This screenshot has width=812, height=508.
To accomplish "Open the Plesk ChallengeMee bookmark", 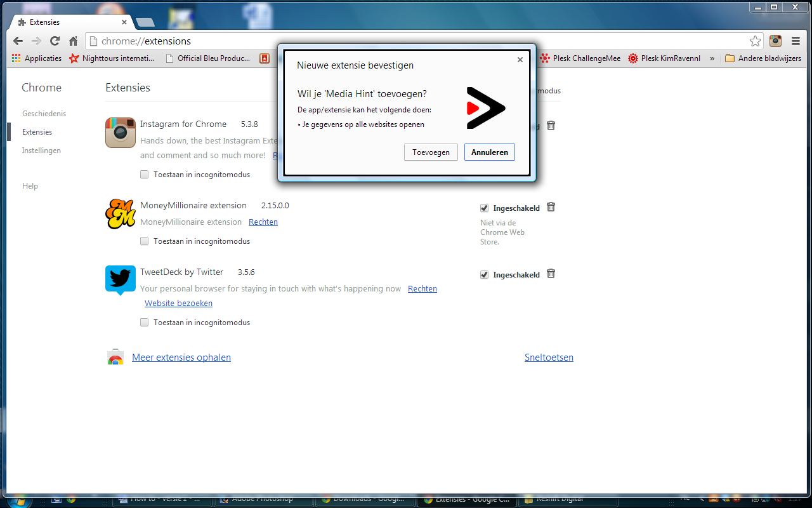I will coord(580,58).
